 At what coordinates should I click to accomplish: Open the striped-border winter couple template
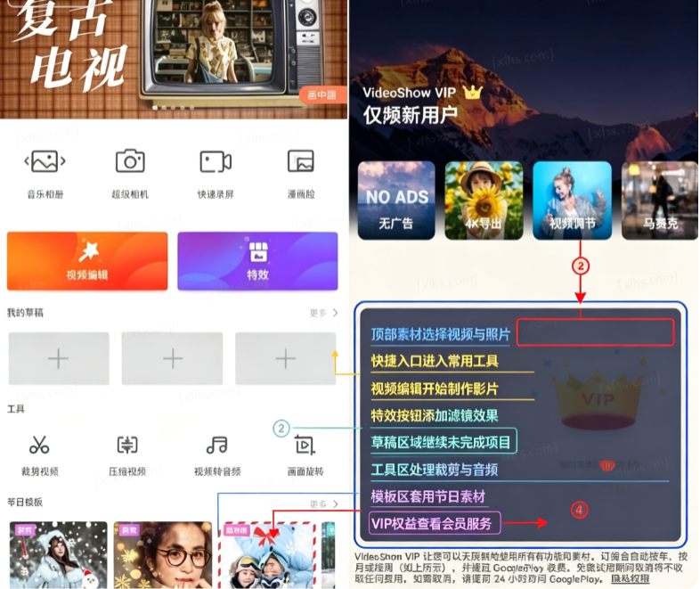pos(267,555)
